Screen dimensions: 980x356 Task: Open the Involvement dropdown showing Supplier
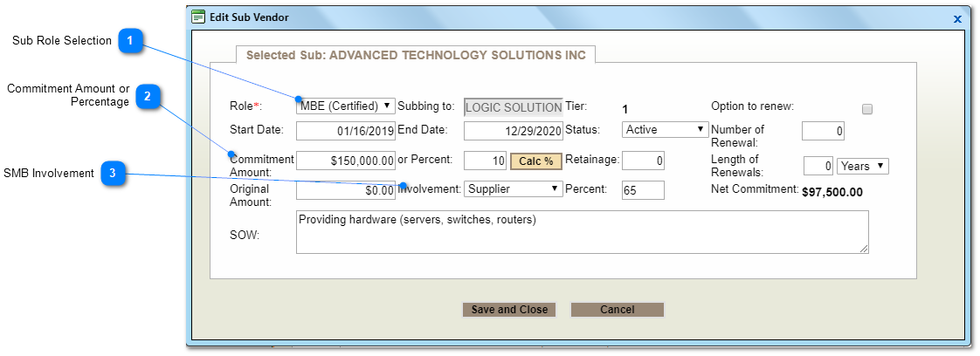[x=514, y=188]
